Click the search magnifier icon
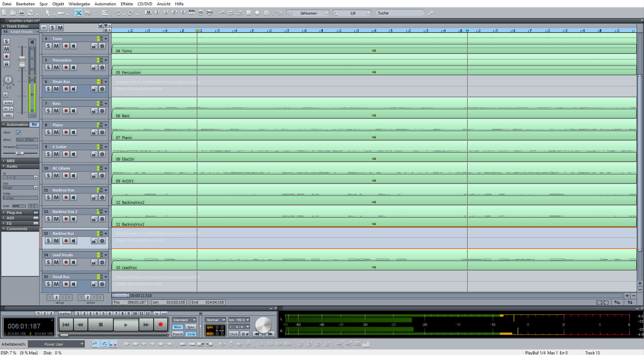This screenshot has width=644, height=355. [431, 13]
